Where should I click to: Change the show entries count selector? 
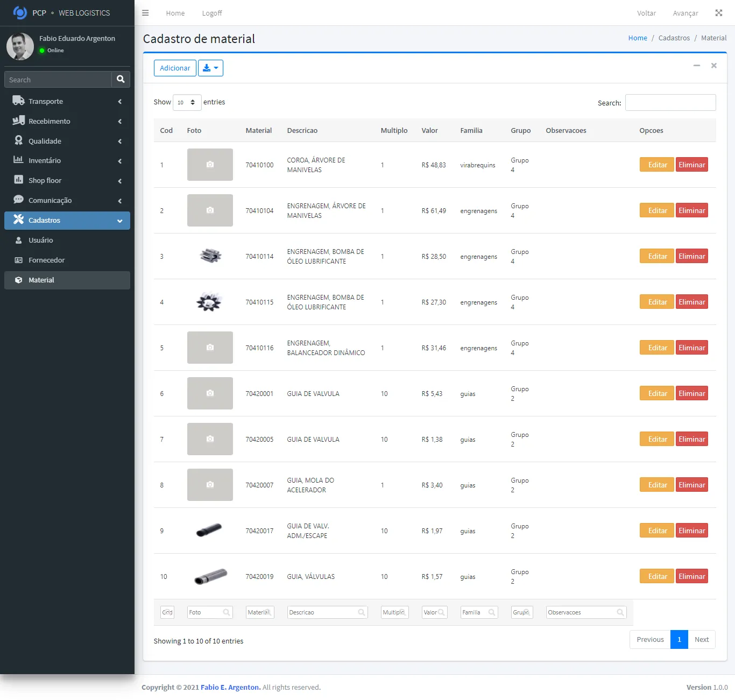point(187,102)
